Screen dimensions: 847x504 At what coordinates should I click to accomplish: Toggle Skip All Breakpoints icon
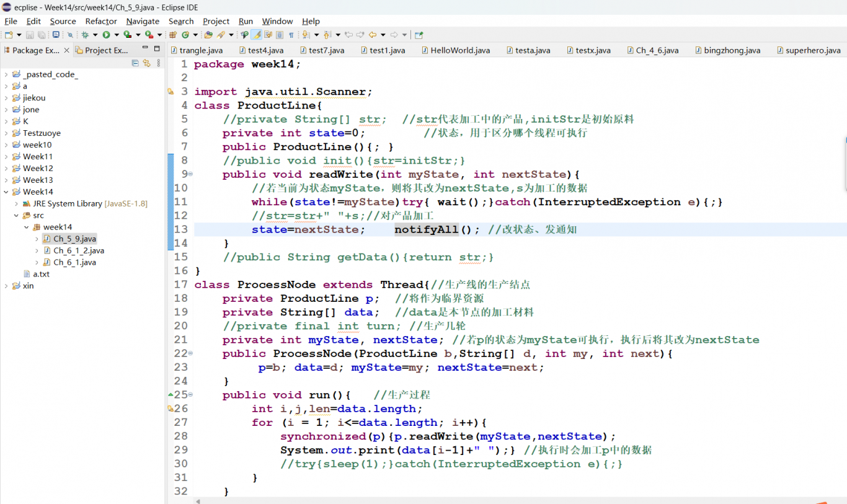[x=70, y=35]
